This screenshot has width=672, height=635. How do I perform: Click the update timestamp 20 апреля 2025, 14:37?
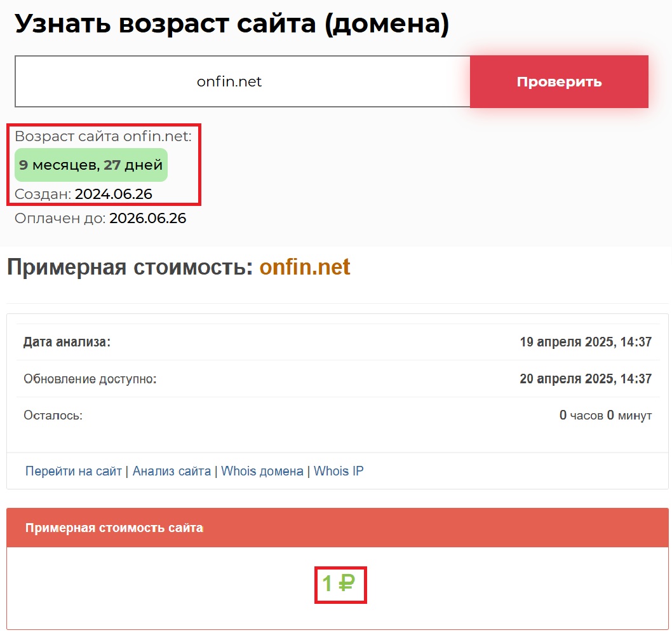(x=586, y=379)
